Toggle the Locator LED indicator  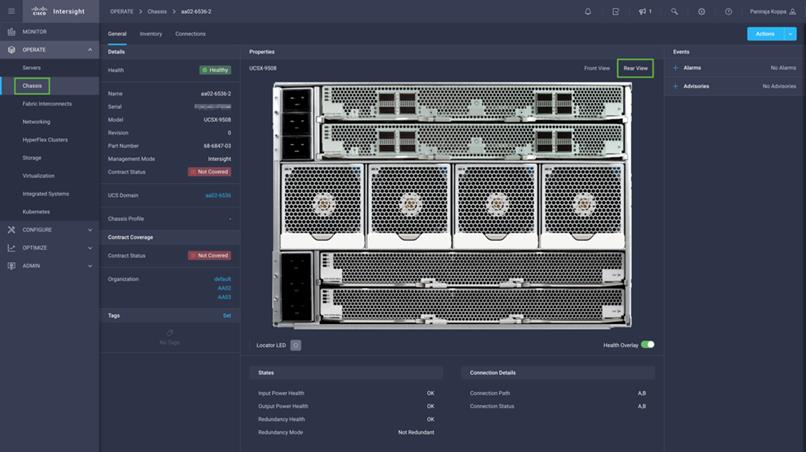[295, 345]
